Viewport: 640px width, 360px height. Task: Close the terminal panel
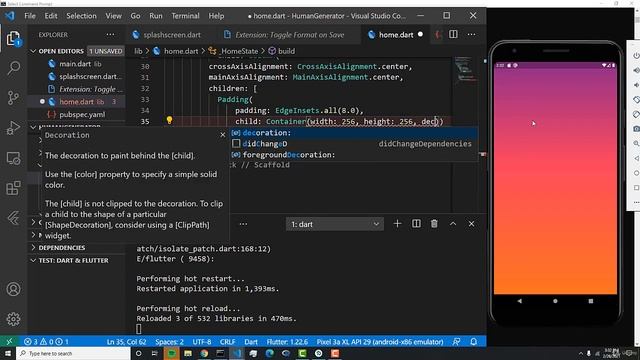(471, 224)
